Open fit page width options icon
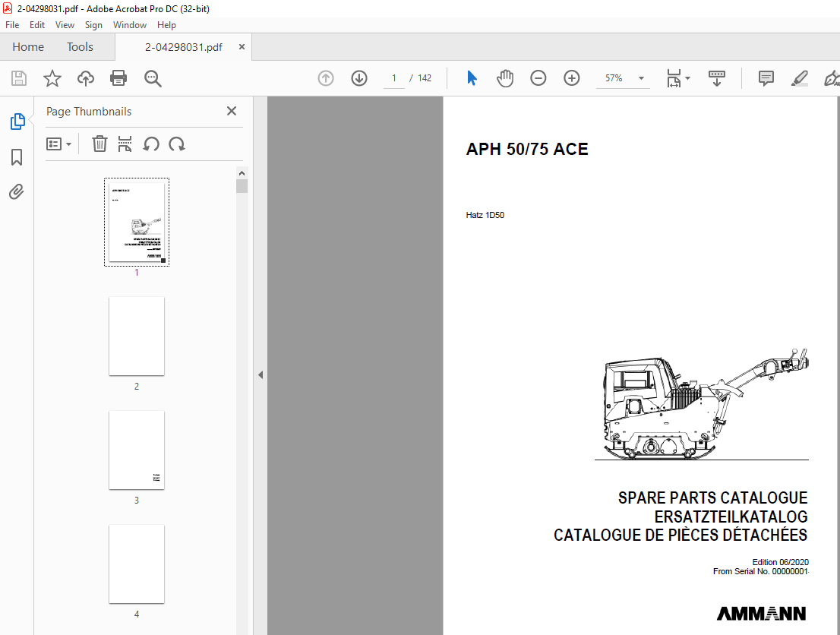Screen dimensions: 840x635 click(678, 78)
